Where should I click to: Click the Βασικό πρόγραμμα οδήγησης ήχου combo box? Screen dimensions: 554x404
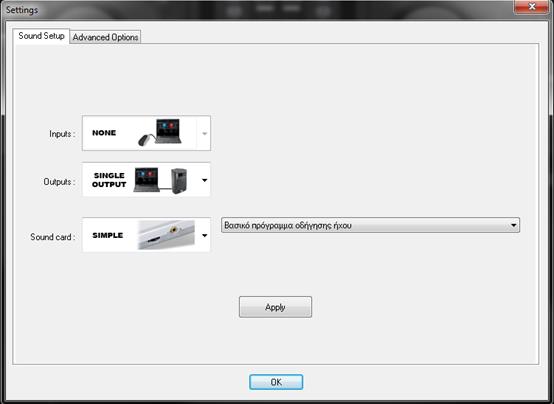370,225
